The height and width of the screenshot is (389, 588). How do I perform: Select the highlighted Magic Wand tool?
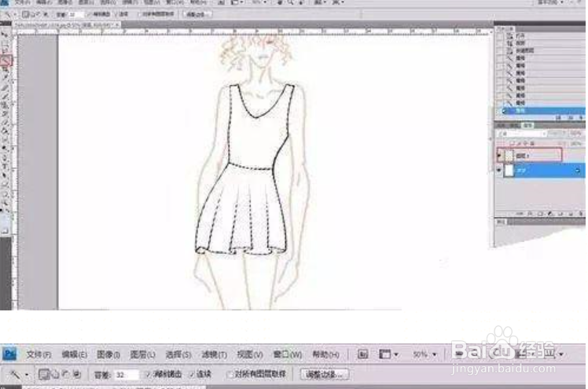(x=6, y=61)
